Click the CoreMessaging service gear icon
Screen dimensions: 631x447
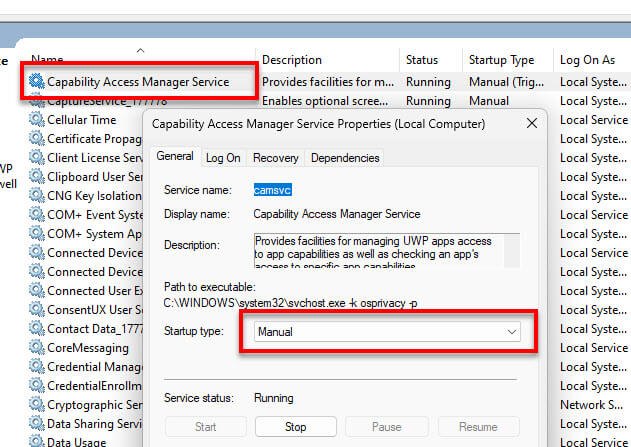coord(37,348)
